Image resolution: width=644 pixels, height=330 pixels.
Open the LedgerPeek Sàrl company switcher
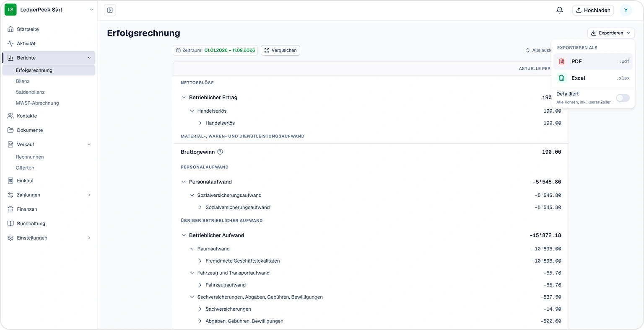pos(49,10)
